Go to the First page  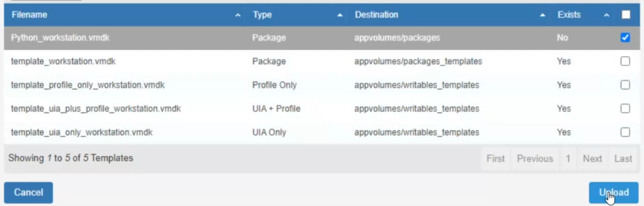pos(495,159)
